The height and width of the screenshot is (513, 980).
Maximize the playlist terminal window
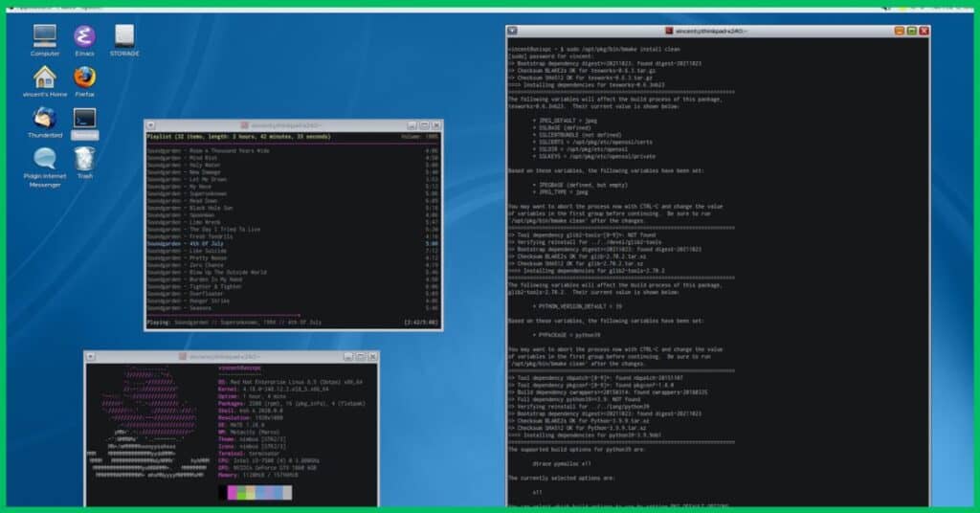click(424, 125)
